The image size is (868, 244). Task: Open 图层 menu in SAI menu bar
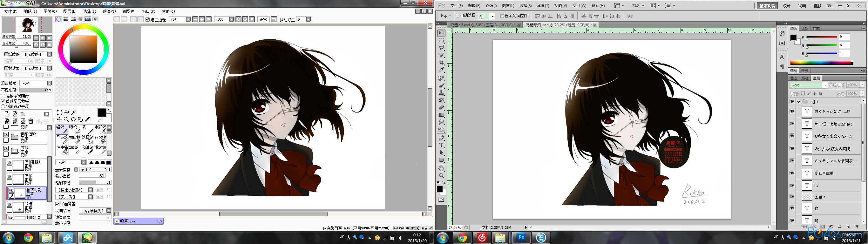coord(70,11)
